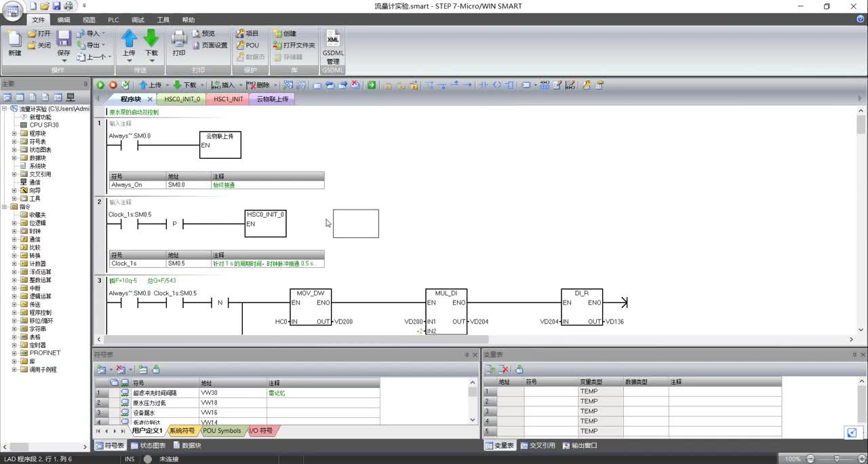Open the 编辑 ribbon tab

coord(64,20)
